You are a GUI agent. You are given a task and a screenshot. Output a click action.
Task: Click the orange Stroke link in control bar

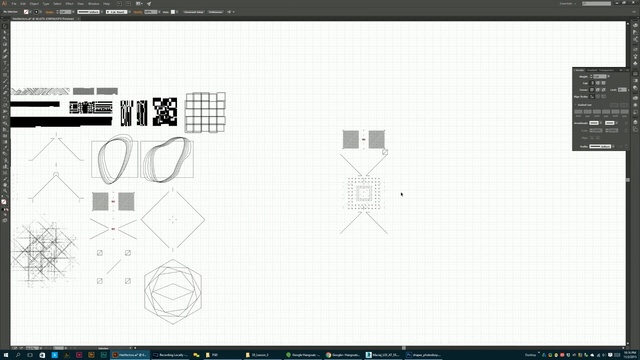[49, 12]
